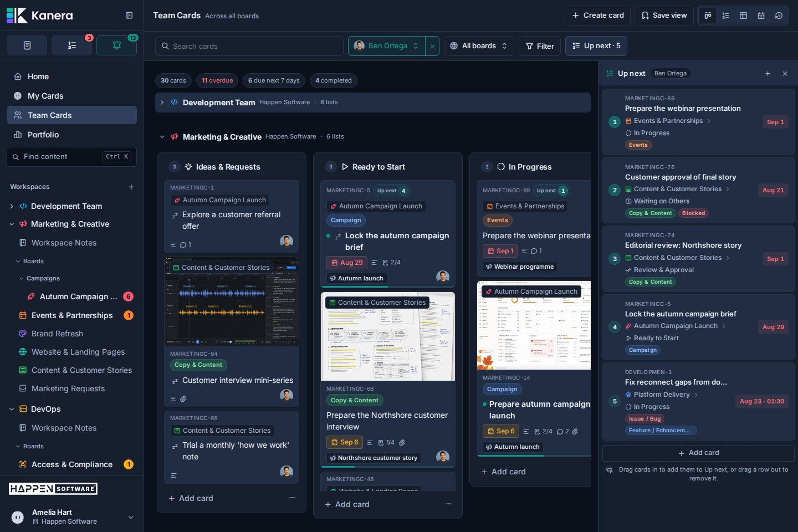The image size is (798, 532).
Task: Click the attachment icon on Customer interview mini-series
Action: 183,398
